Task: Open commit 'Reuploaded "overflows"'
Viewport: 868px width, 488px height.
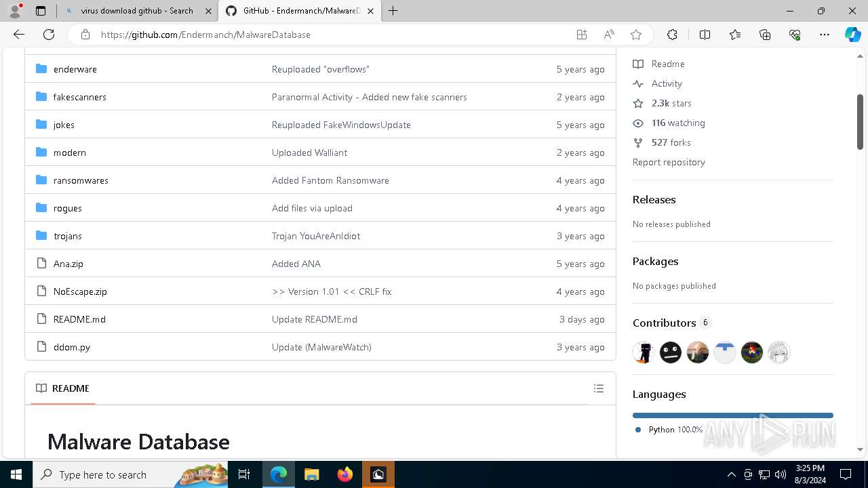Action: pos(320,69)
